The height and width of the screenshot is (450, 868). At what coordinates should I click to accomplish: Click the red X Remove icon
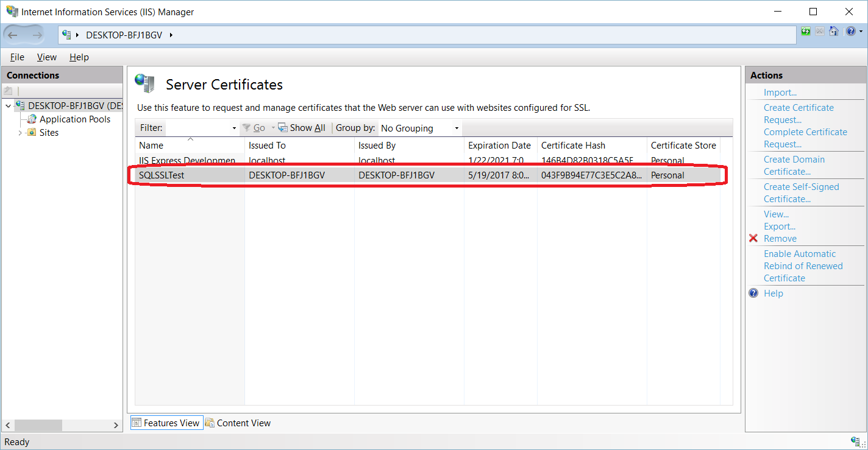753,239
